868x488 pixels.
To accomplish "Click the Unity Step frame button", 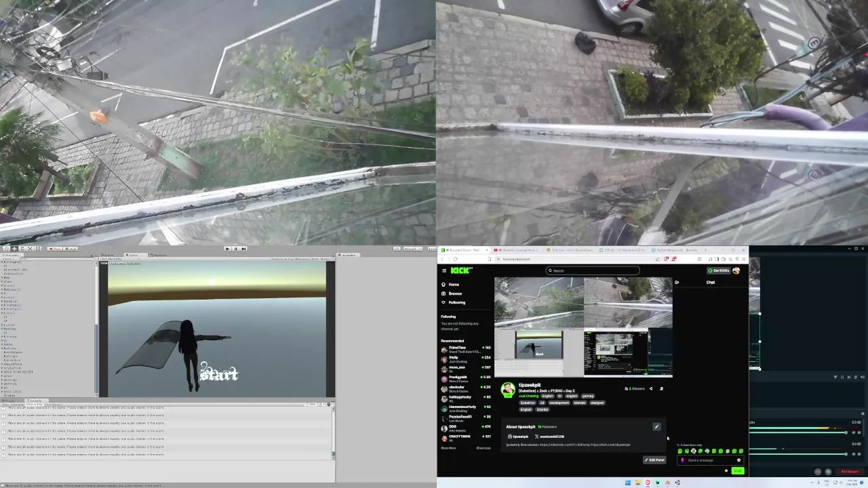I will 243,249.
